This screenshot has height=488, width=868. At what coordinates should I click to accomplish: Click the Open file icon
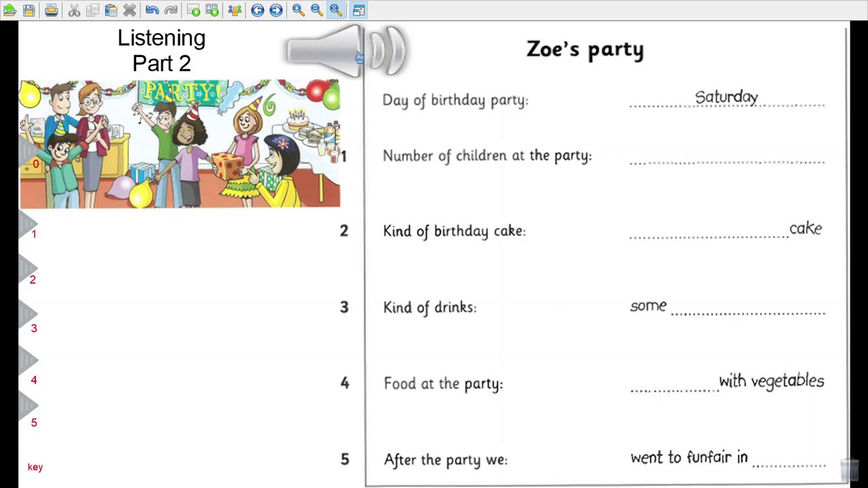click(10, 10)
